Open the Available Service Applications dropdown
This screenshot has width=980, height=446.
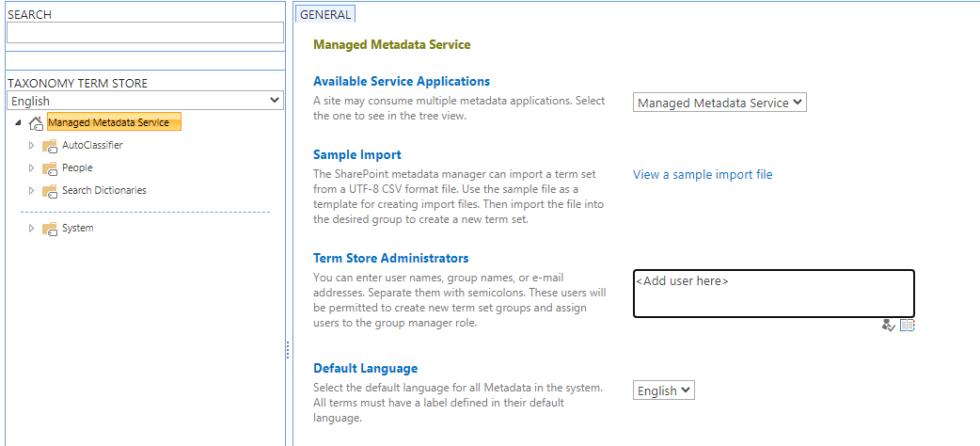pyautogui.click(x=719, y=103)
